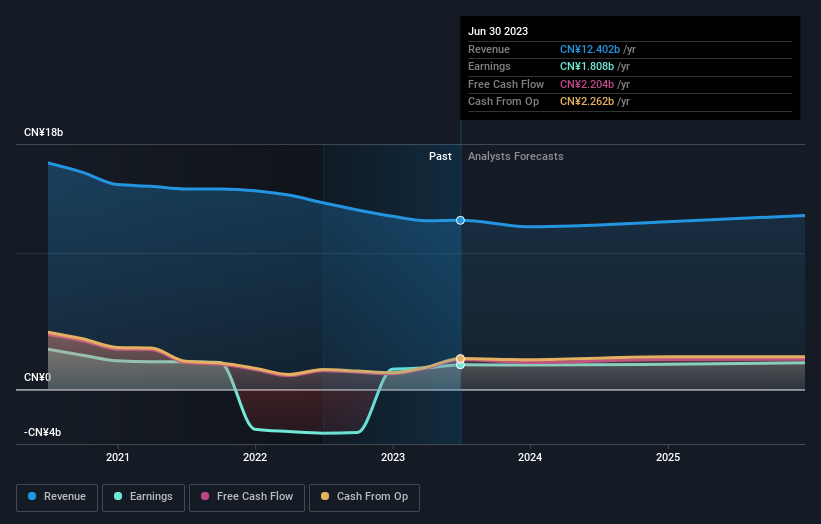Click the Cash From Op label in tooltip
Screen dimensions: 821x524
[503, 102]
